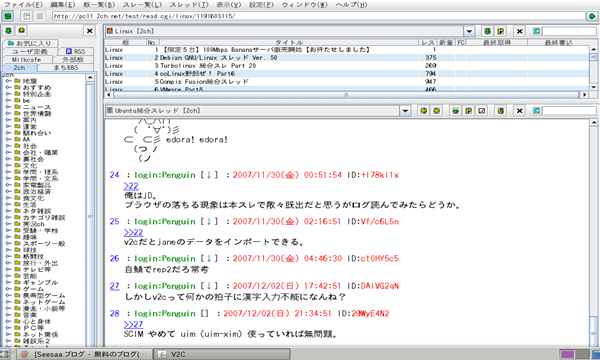The image size is (600, 360).
Task: Expand the おすすめ folder node
Action: [8, 87]
